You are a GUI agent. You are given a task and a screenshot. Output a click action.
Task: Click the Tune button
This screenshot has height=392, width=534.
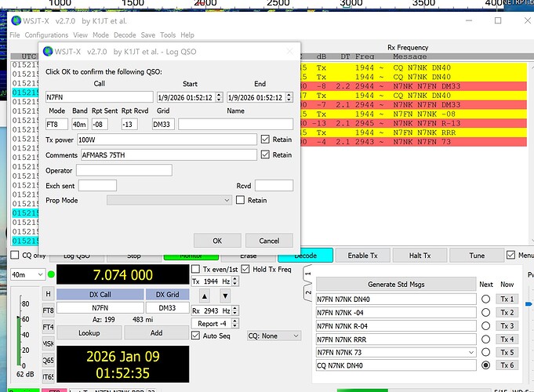pyautogui.click(x=477, y=256)
